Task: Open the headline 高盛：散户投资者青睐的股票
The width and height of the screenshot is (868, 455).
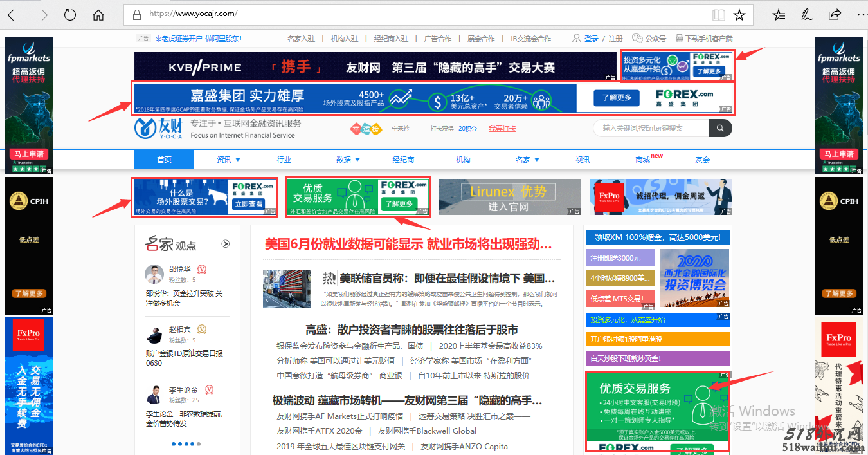Action: point(411,330)
